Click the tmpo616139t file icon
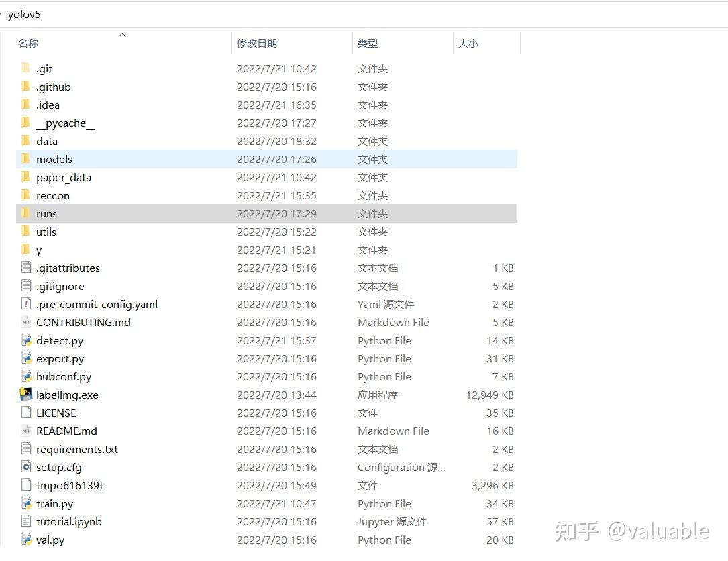The height and width of the screenshot is (561, 728). [x=26, y=485]
